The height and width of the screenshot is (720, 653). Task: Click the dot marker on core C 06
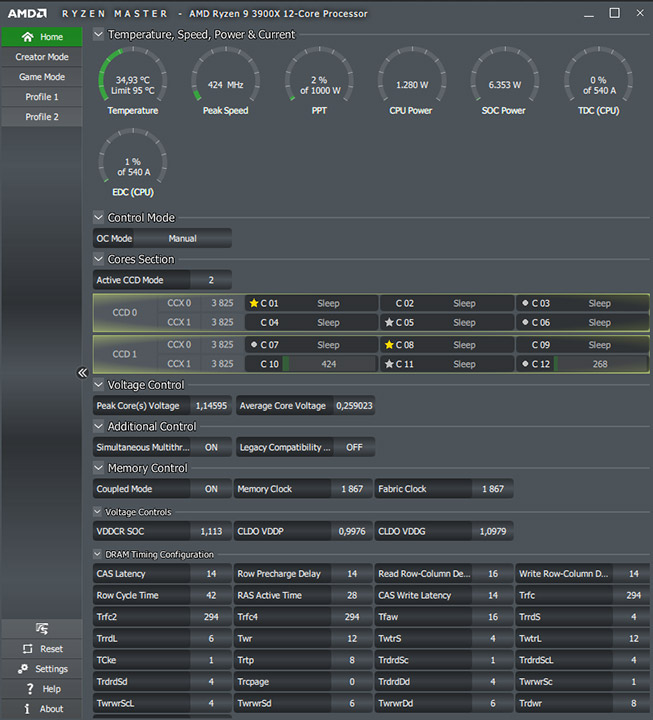[525, 322]
